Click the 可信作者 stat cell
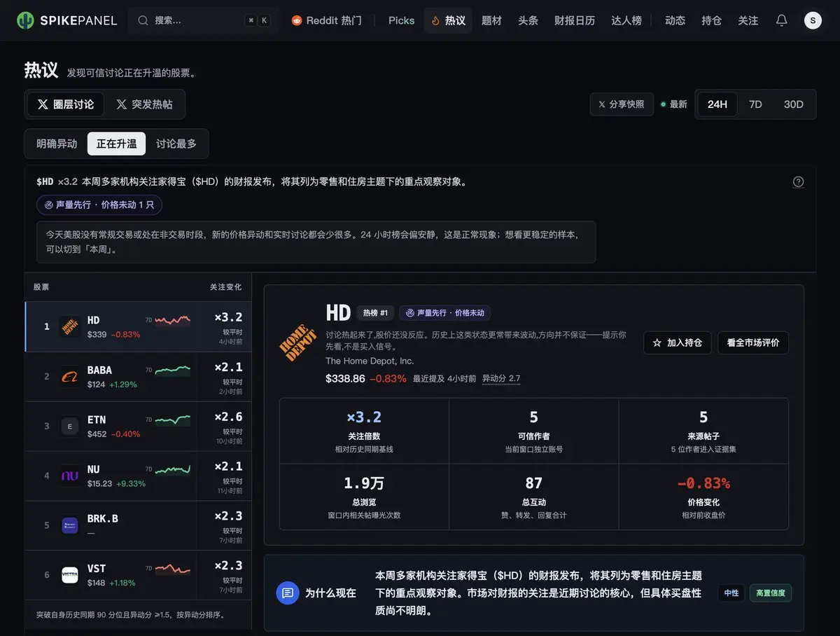 point(534,431)
